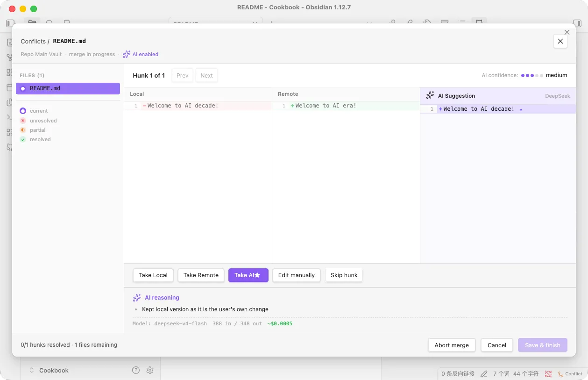Open Obsidian help icon beside Cookbook

[136, 370]
